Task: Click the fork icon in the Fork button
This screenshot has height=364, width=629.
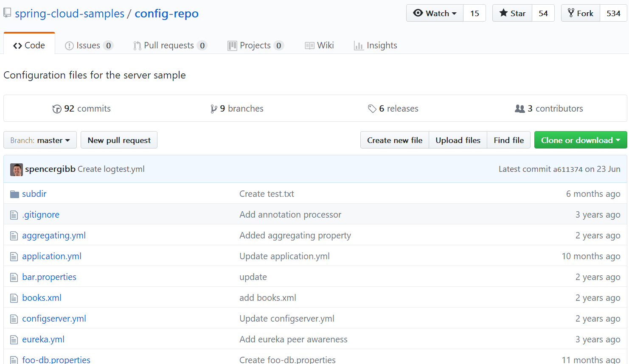Action: (x=571, y=13)
